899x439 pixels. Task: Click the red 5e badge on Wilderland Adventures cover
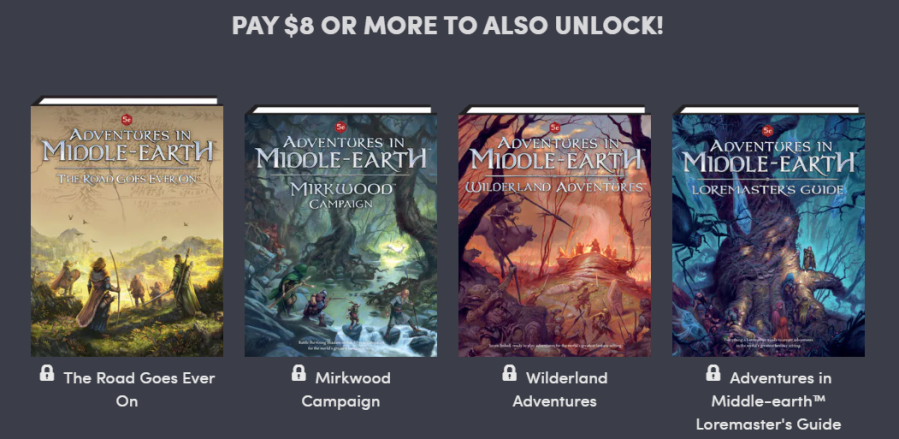point(554,127)
